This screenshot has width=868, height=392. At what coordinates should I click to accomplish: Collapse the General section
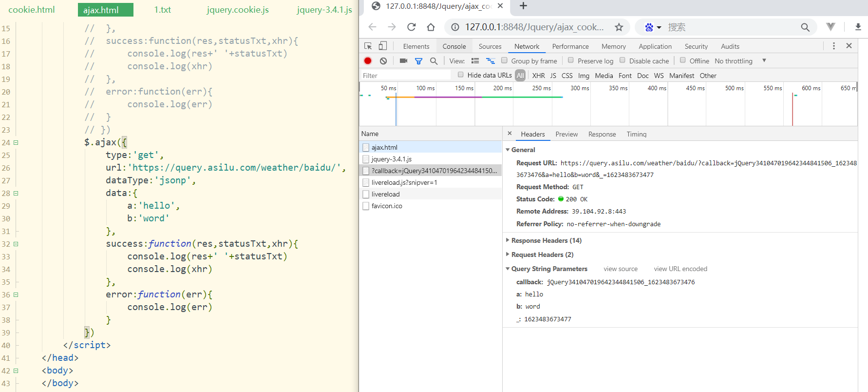(x=508, y=150)
